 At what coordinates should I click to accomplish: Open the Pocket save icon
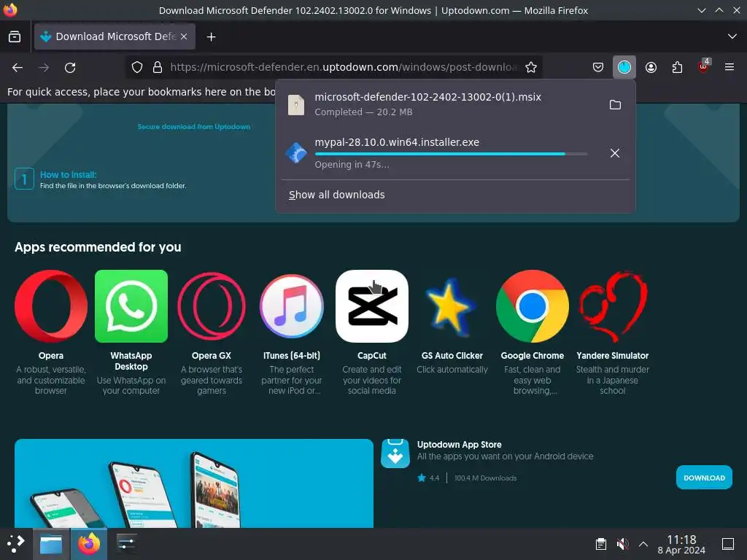click(x=598, y=67)
